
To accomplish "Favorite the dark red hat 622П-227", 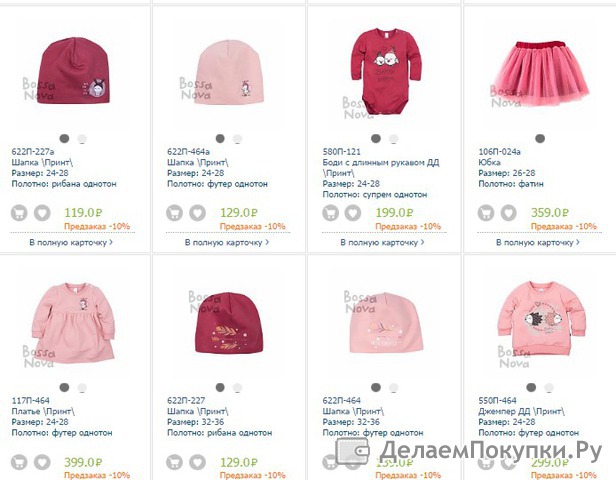I will click(x=198, y=462).
